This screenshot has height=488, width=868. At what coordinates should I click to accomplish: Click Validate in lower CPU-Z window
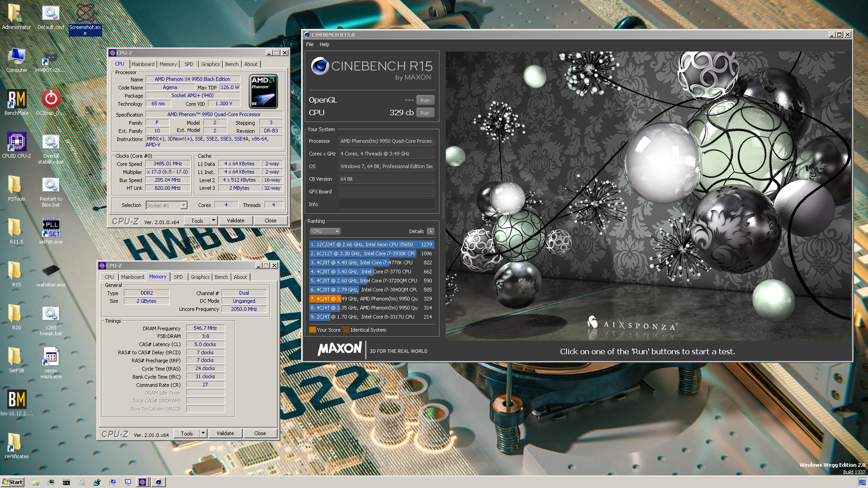(x=225, y=434)
